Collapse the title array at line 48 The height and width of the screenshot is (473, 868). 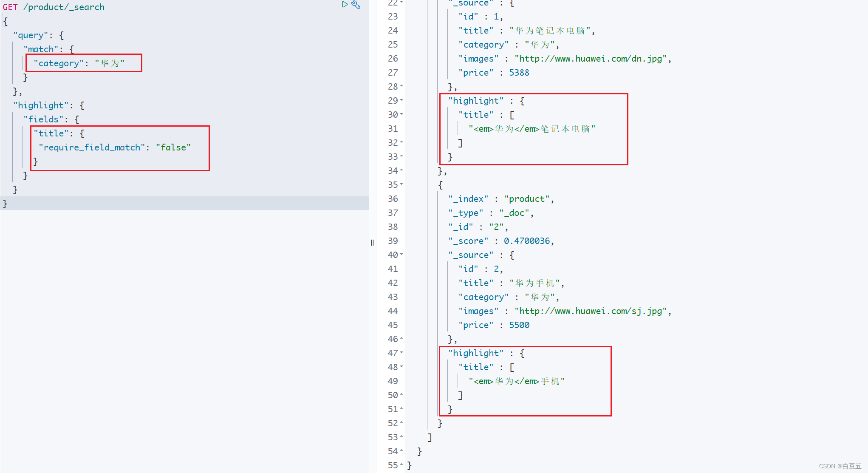[x=401, y=367]
